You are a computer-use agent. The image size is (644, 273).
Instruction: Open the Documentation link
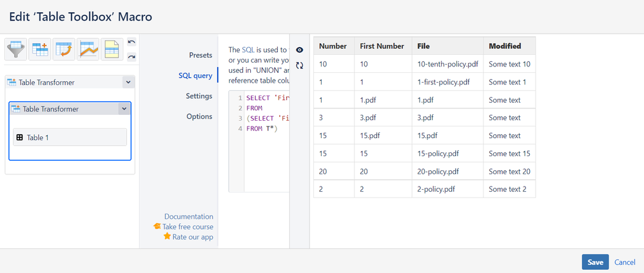coord(188,217)
